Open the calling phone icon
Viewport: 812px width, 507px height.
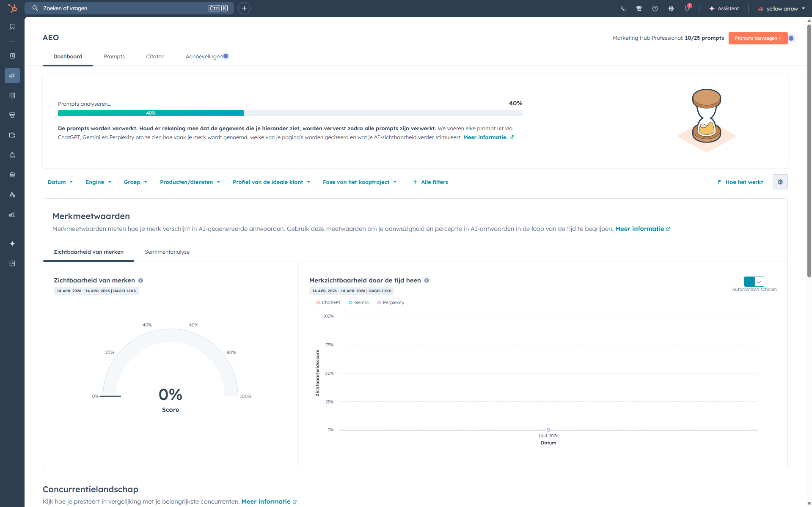[623, 8]
